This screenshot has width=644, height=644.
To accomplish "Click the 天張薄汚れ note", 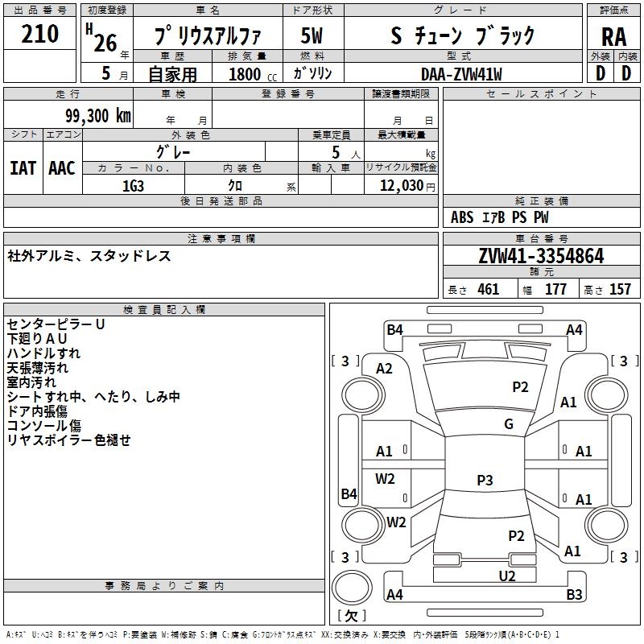I will [x=37, y=368].
